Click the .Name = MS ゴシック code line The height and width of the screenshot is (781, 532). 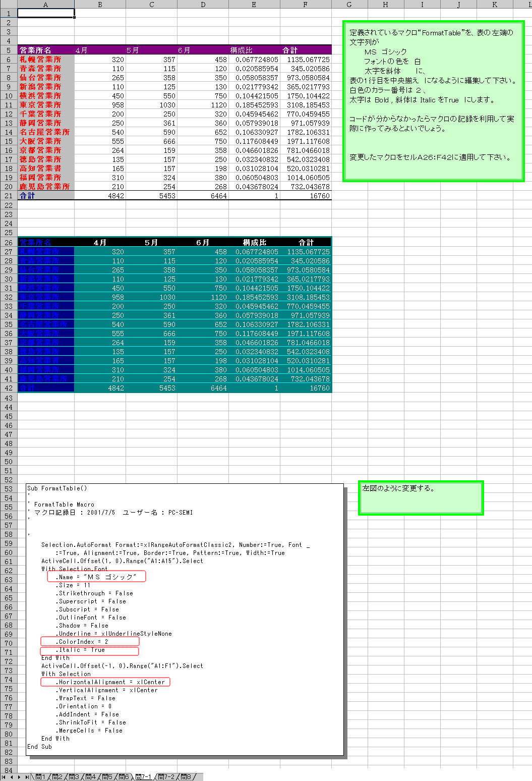[96, 577]
